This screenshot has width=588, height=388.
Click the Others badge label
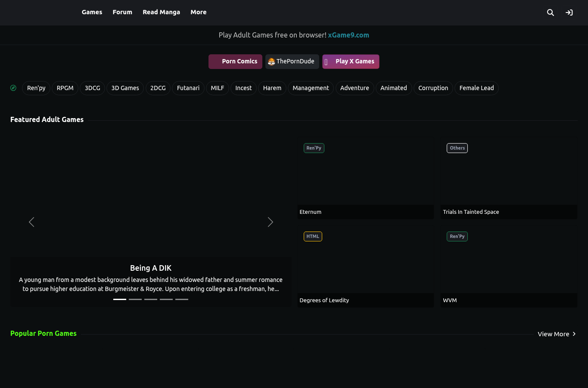[457, 148]
